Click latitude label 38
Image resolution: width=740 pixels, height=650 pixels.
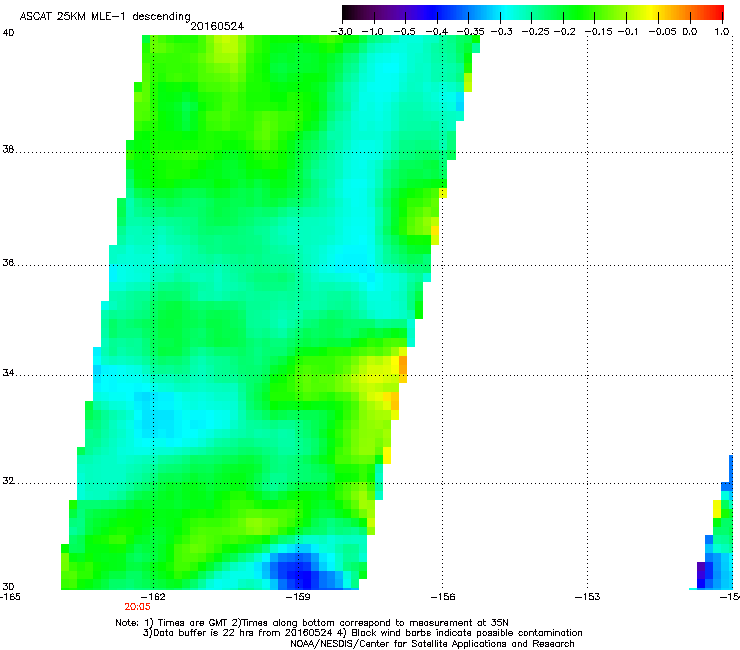8,150
